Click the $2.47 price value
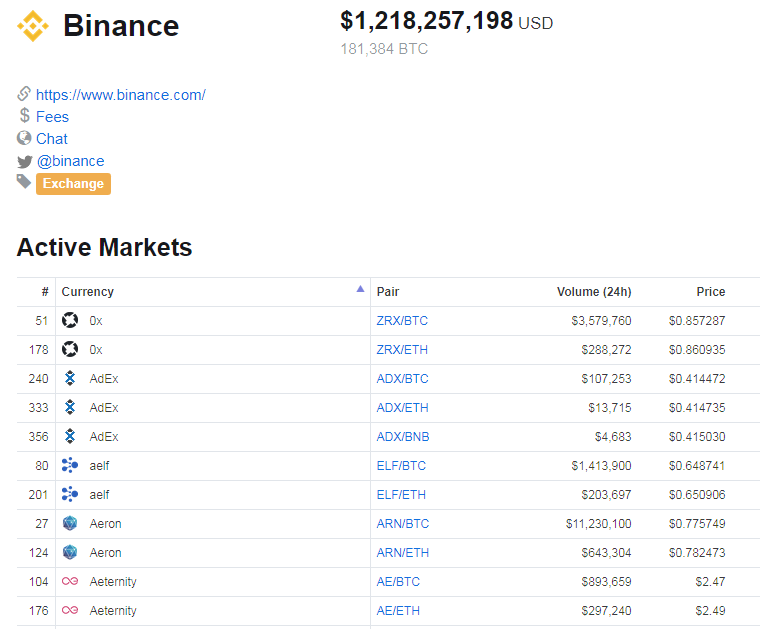This screenshot has width=760, height=629. coord(710,582)
